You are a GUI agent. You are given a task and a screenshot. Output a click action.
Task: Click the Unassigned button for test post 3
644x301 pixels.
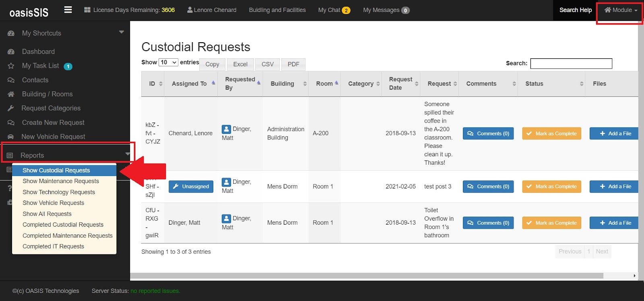191,186
